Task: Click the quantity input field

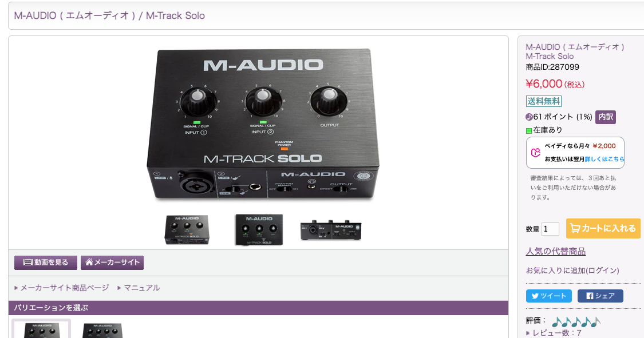Action: (x=550, y=229)
